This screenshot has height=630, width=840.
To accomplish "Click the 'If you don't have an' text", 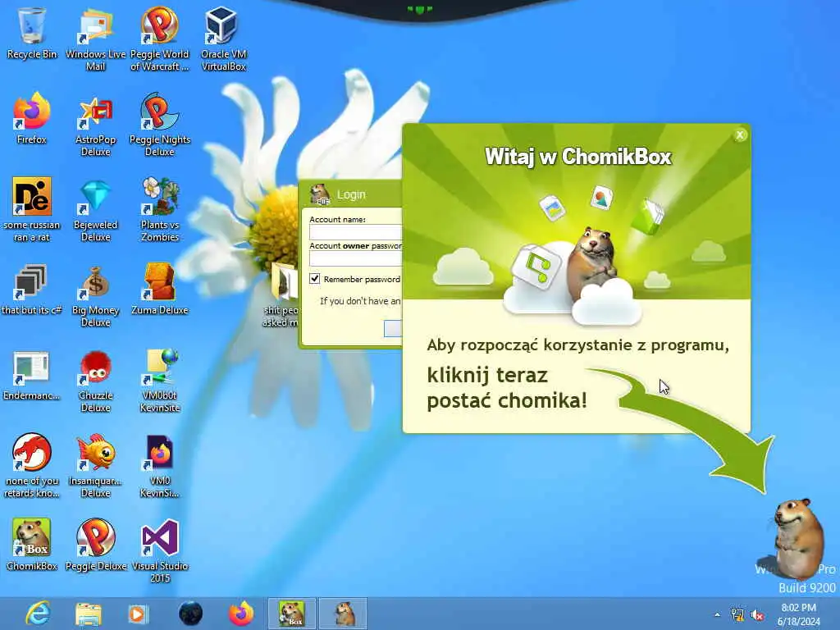I will click(x=360, y=301).
